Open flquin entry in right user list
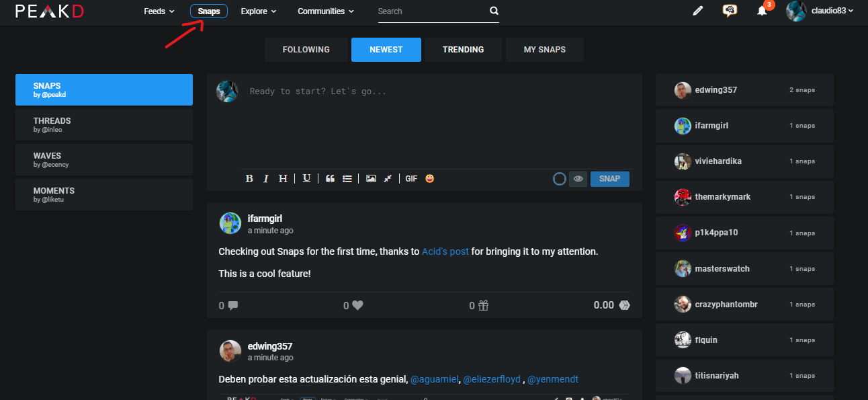The width and height of the screenshot is (868, 400). (744, 339)
